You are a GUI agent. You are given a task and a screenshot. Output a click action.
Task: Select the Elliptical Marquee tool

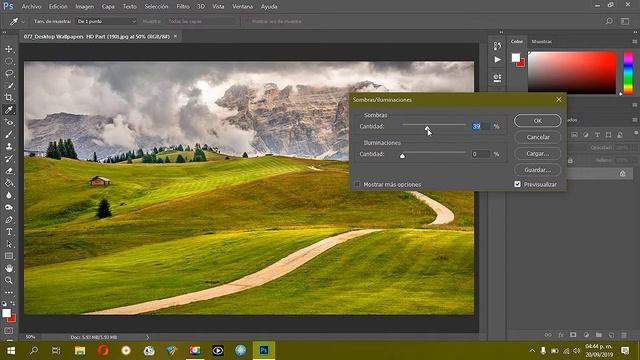coord(9,61)
